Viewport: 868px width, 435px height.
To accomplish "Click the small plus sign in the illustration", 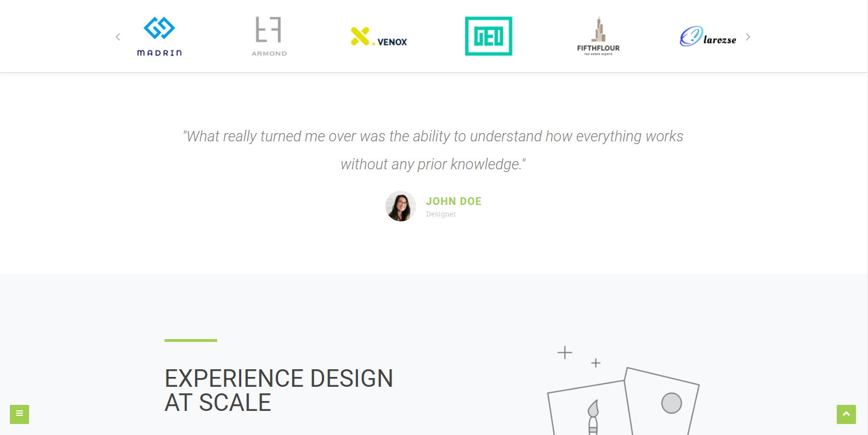I will pyautogui.click(x=596, y=363).
